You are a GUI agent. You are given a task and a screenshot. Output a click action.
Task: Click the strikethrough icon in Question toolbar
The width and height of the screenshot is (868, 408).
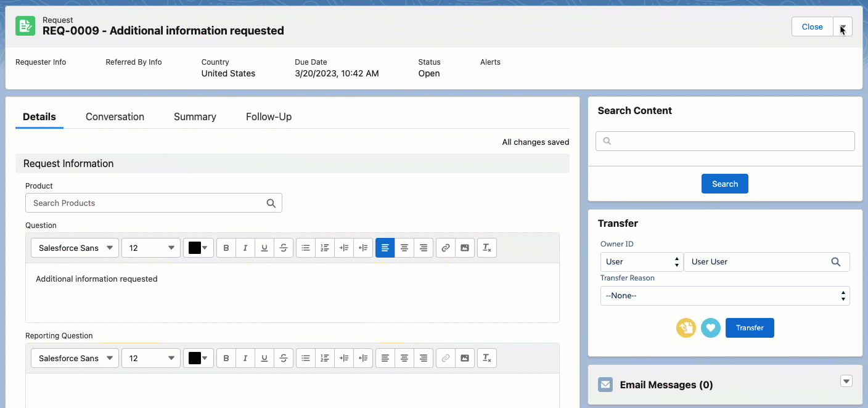(284, 248)
